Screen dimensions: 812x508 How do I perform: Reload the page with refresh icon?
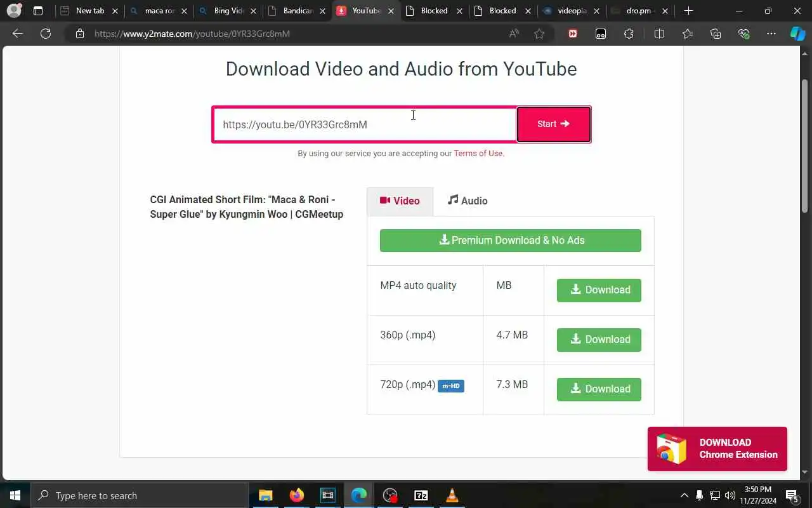46,34
